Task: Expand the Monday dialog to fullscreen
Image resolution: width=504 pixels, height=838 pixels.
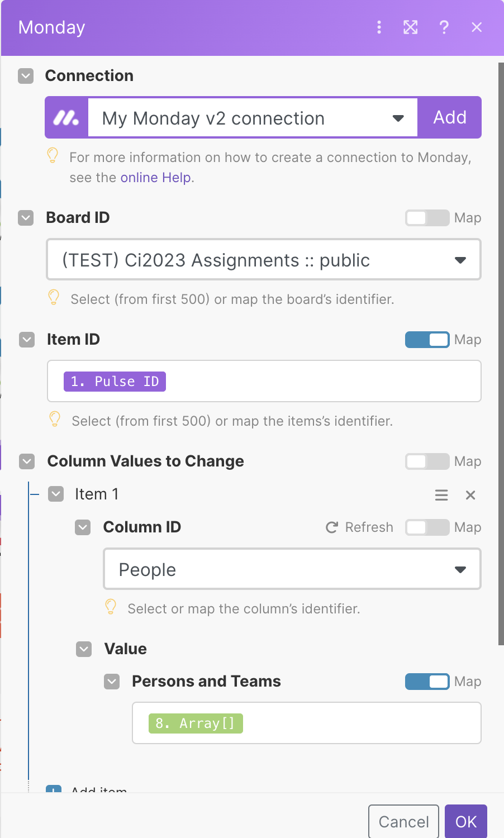Action: 411,27
